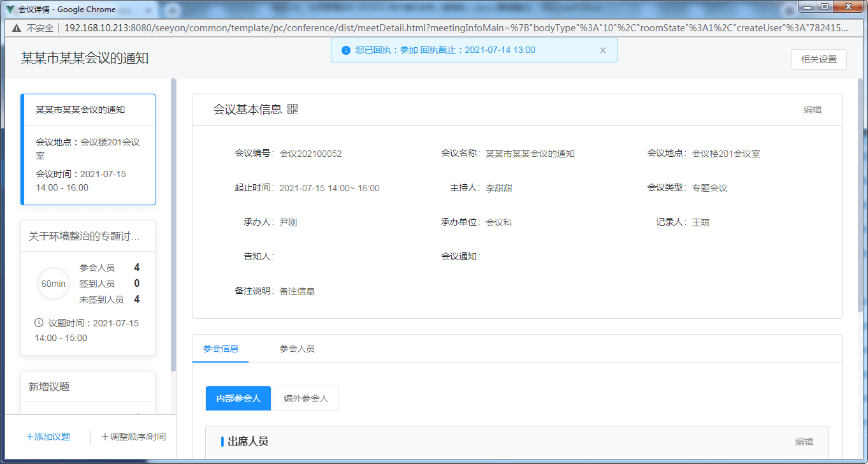Click 编辑 in 会议基本信息 header
868x464 pixels.
pos(813,110)
